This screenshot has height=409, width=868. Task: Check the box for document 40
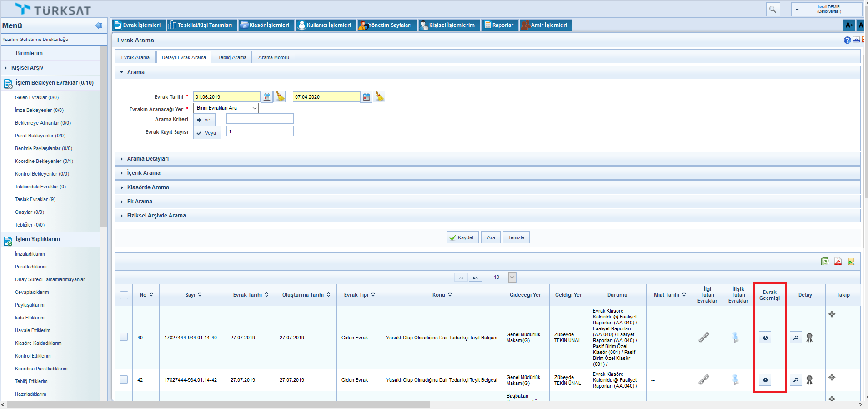pos(124,337)
